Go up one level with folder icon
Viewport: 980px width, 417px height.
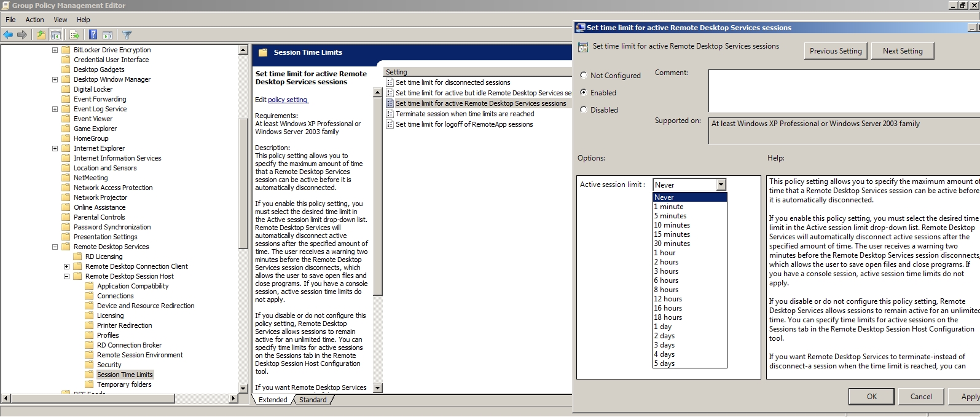41,35
